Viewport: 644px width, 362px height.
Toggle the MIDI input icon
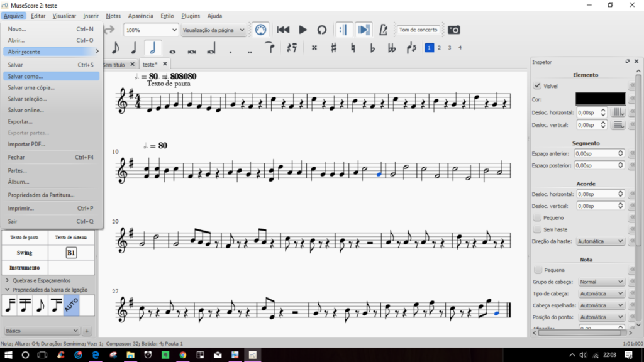(260, 30)
